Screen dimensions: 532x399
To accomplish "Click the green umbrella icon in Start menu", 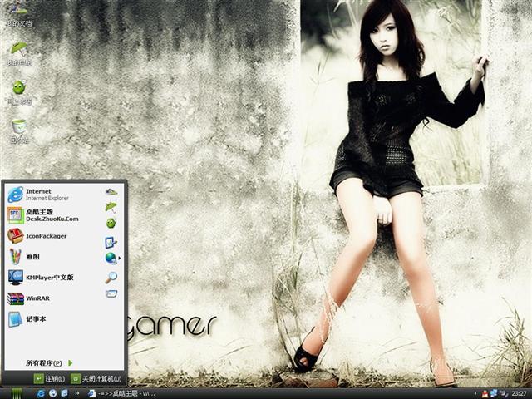I will click(111, 207).
